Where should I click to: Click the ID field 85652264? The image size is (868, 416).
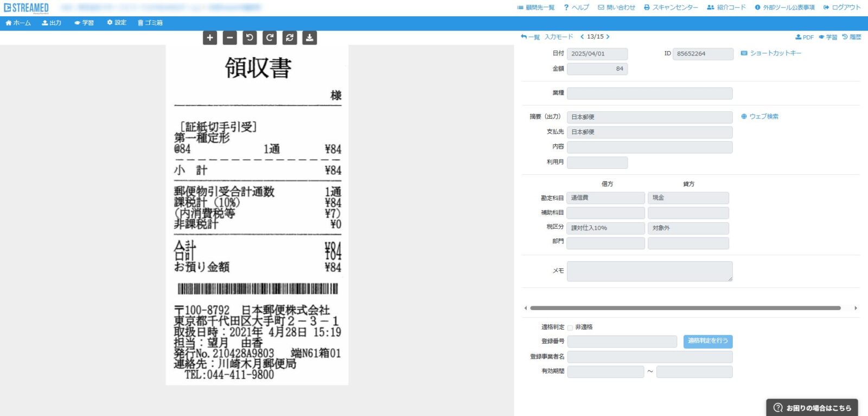point(703,54)
